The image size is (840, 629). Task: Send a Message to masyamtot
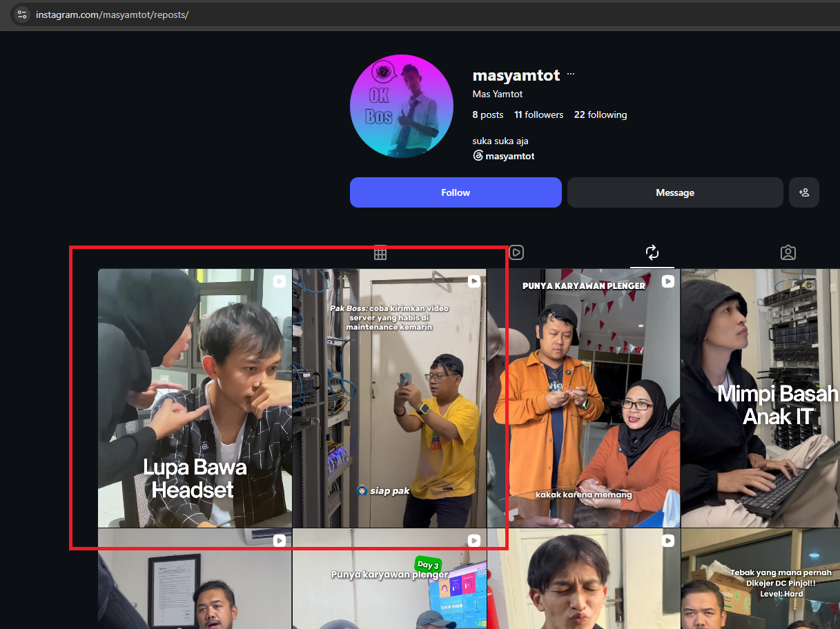coord(675,192)
